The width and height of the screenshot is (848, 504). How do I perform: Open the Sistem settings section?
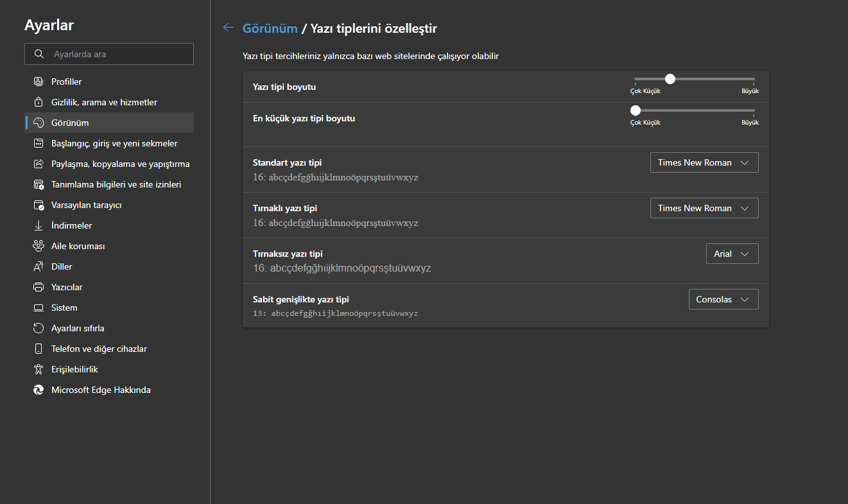pos(64,308)
